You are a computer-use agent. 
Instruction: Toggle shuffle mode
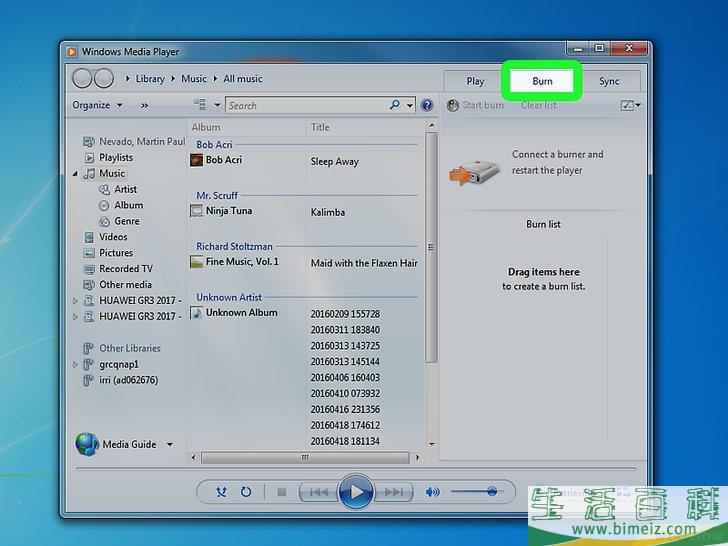pos(221,492)
